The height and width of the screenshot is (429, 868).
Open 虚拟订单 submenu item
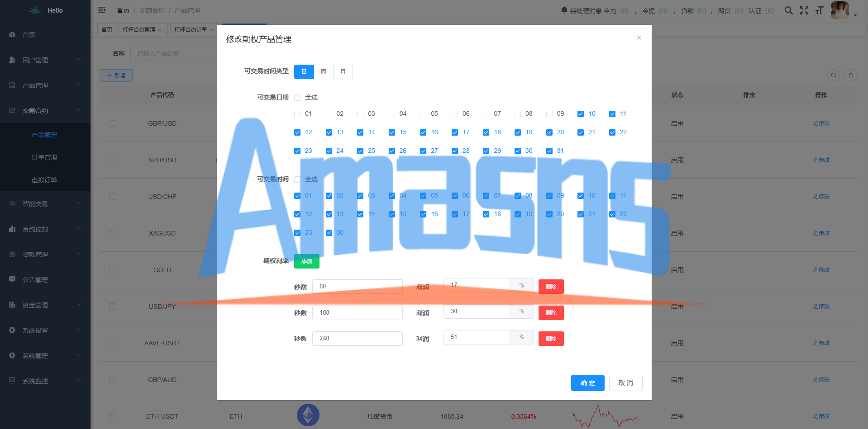coord(45,180)
